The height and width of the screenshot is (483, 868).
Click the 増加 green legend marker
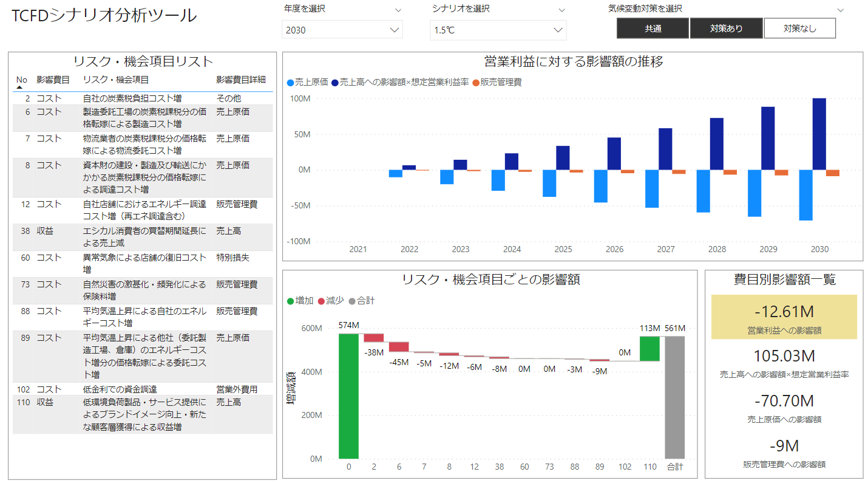(291, 301)
